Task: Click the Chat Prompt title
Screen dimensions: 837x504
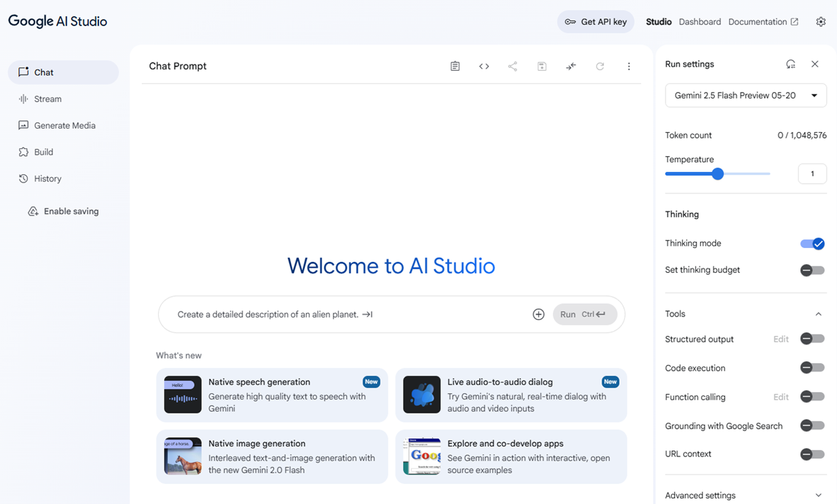Action: 178,66
